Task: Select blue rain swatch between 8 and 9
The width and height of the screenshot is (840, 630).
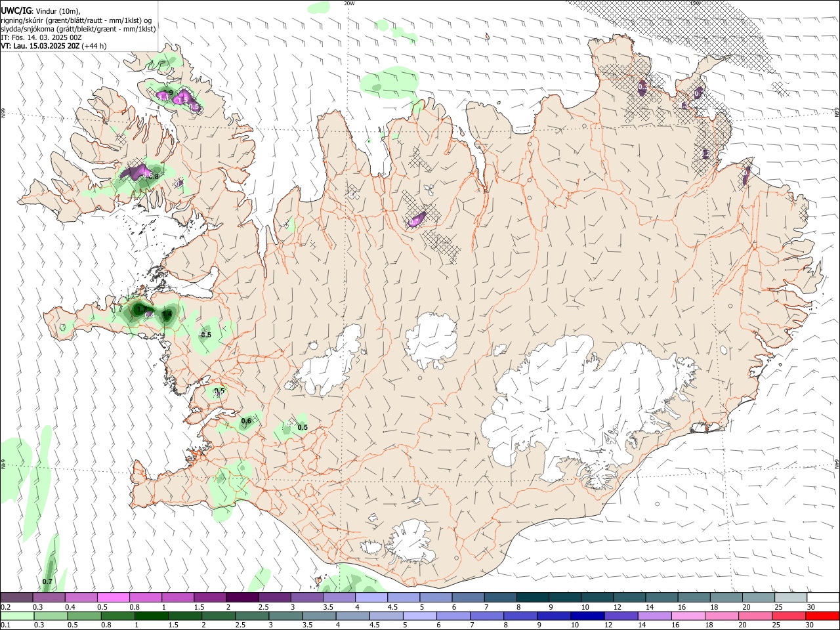Action: [520, 616]
